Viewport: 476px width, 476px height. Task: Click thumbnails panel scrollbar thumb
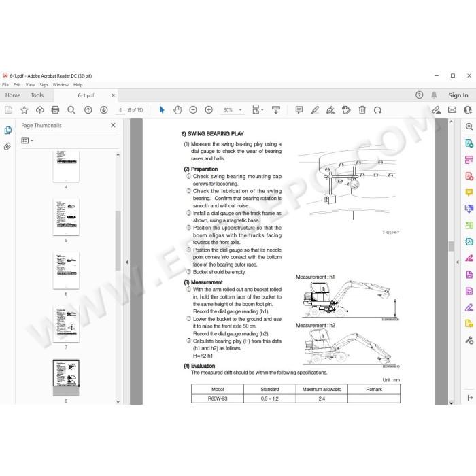(118, 240)
